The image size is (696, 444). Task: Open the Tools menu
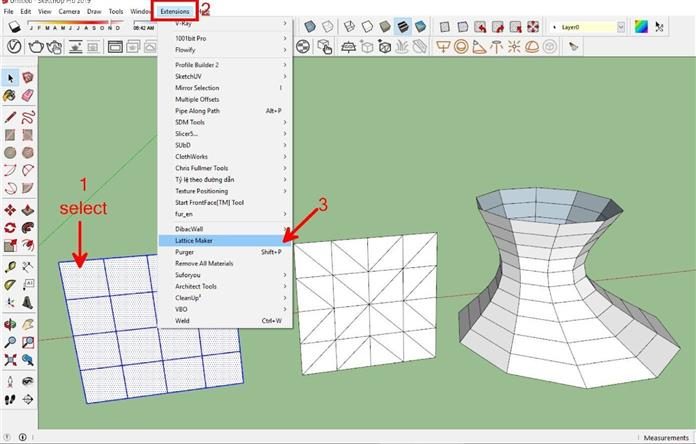116,11
